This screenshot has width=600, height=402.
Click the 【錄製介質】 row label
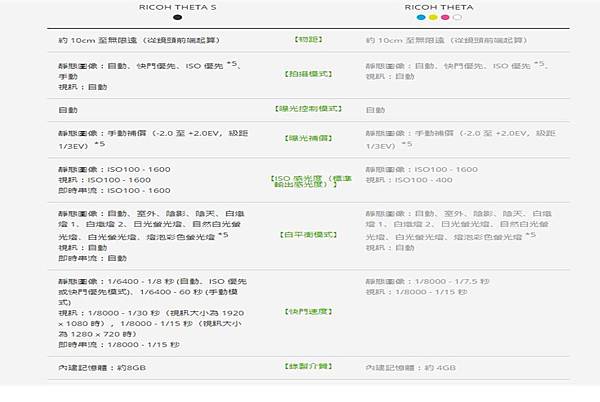click(308, 366)
